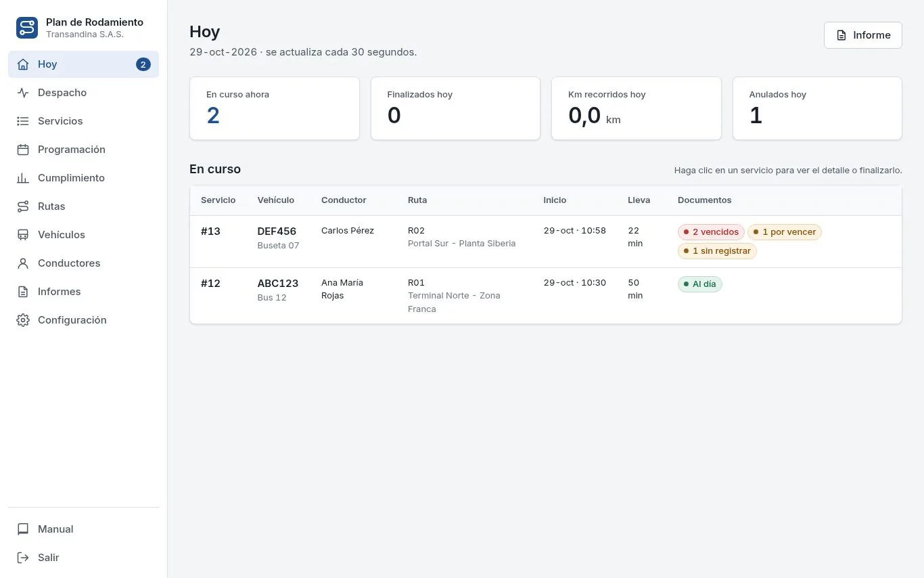Click the logout icon beside Salir
This screenshot has width=924, height=578.
tap(23, 558)
